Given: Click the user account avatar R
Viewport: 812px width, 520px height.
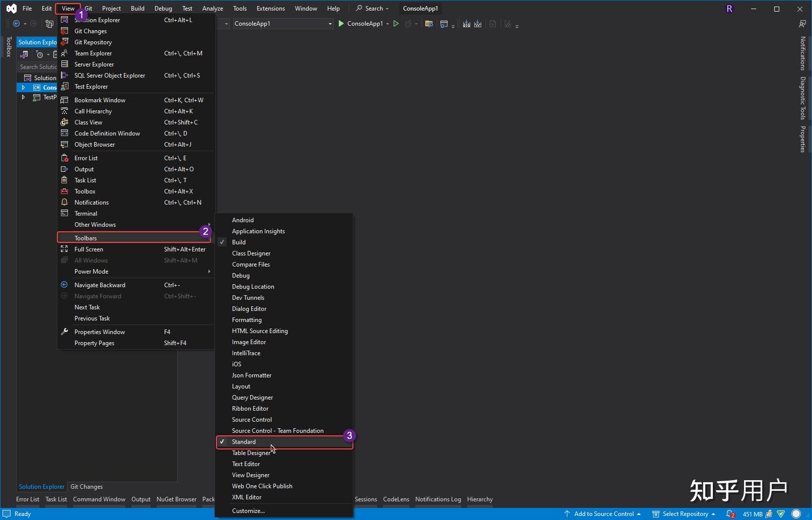Looking at the screenshot, I should [729, 9].
